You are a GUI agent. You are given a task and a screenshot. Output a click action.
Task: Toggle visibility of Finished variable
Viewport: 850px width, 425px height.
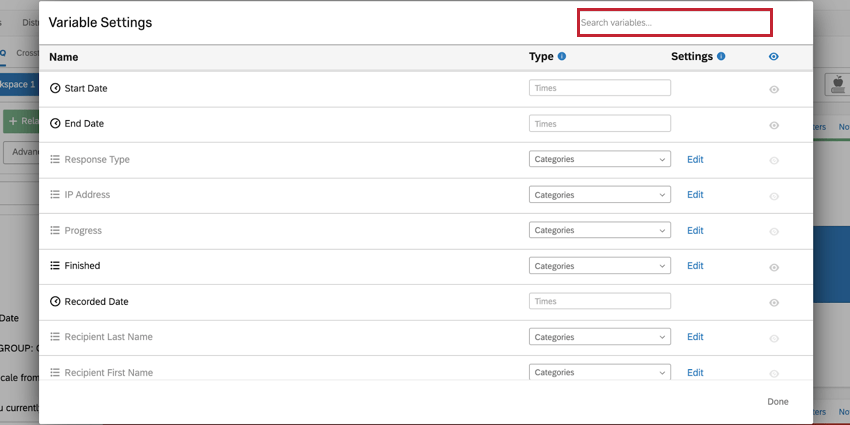pyautogui.click(x=774, y=267)
